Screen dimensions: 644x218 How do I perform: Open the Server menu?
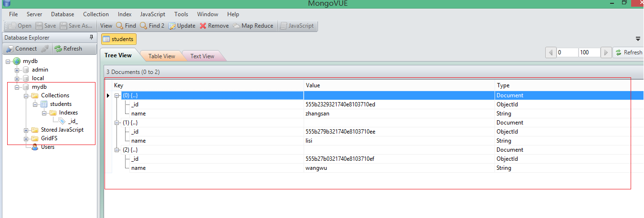34,14
